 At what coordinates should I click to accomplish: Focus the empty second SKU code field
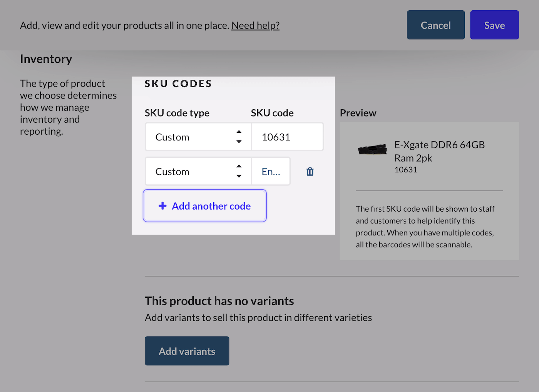click(271, 172)
